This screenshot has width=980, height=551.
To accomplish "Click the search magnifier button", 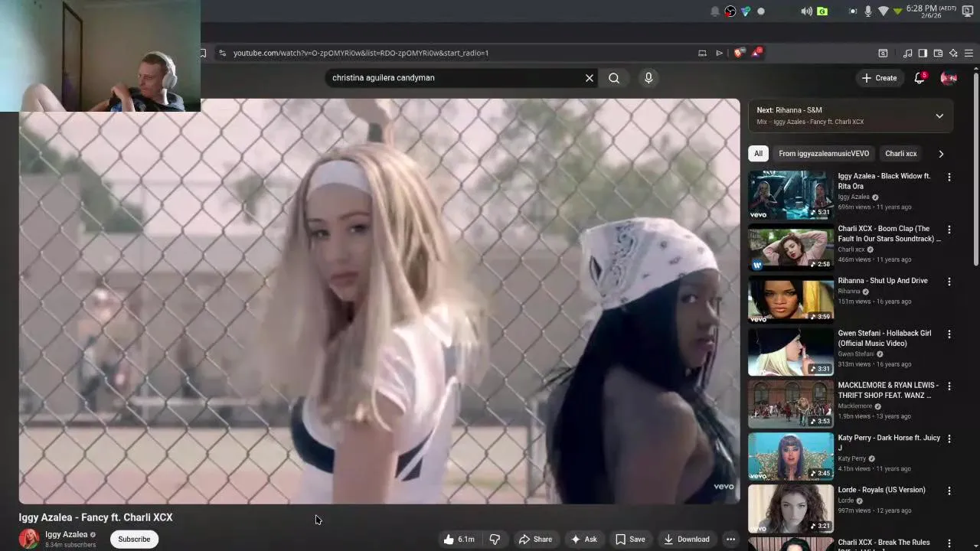I will [614, 78].
